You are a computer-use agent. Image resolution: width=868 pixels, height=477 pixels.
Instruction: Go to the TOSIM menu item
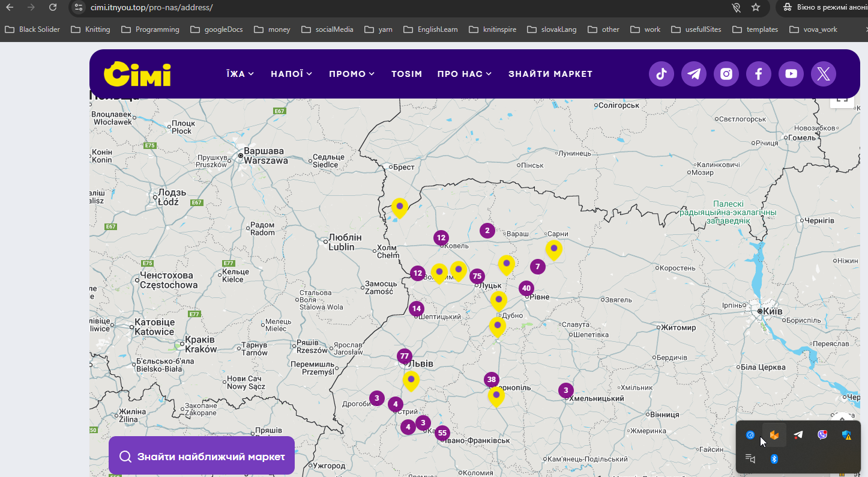407,74
